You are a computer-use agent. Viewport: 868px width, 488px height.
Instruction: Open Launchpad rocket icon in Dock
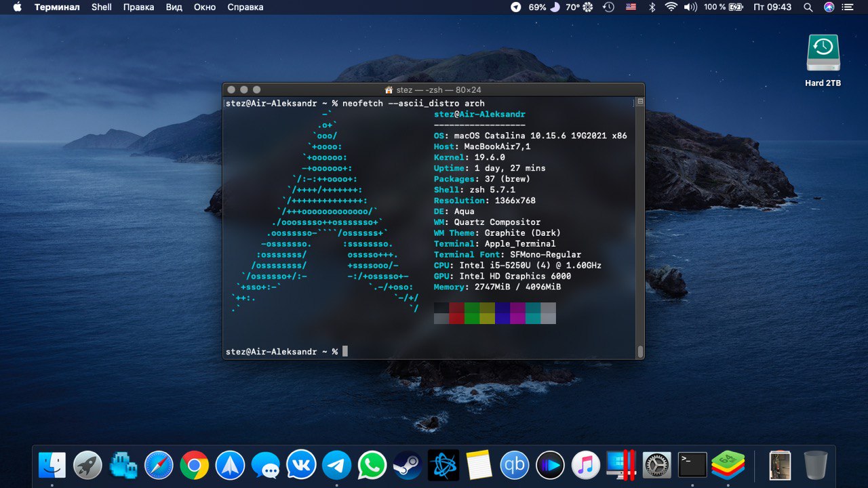point(87,465)
